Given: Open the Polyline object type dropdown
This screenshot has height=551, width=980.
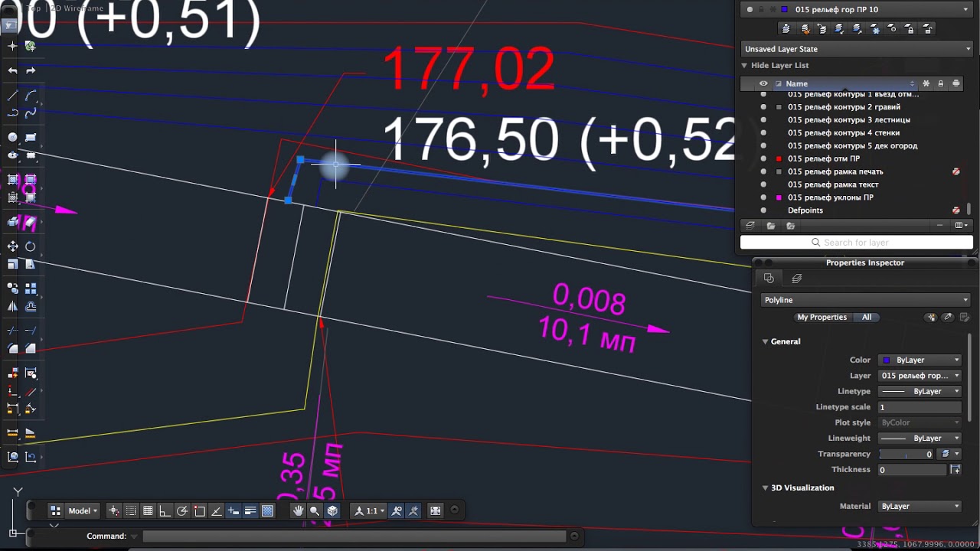Looking at the screenshot, I should pyautogui.click(x=866, y=300).
